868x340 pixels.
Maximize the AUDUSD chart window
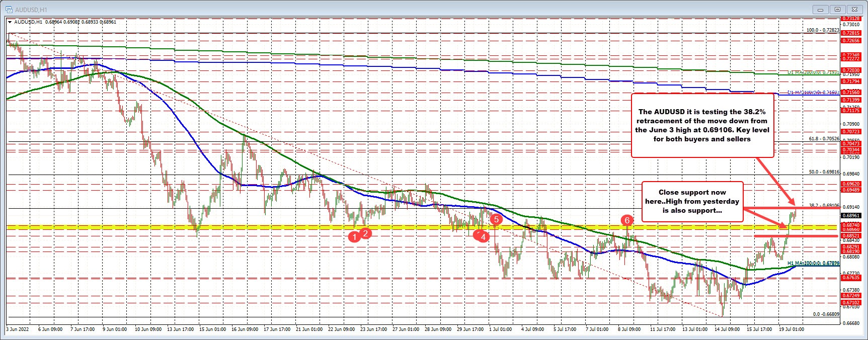[x=837, y=9]
